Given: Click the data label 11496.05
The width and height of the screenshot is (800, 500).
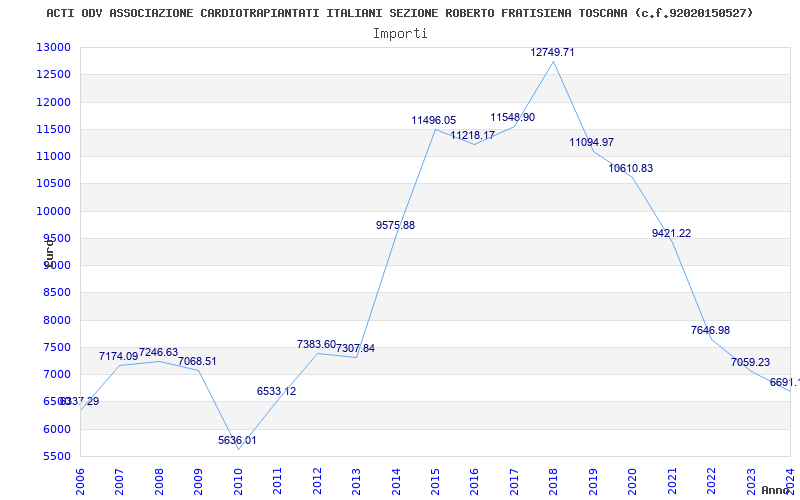Looking at the screenshot, I should 434,120.
